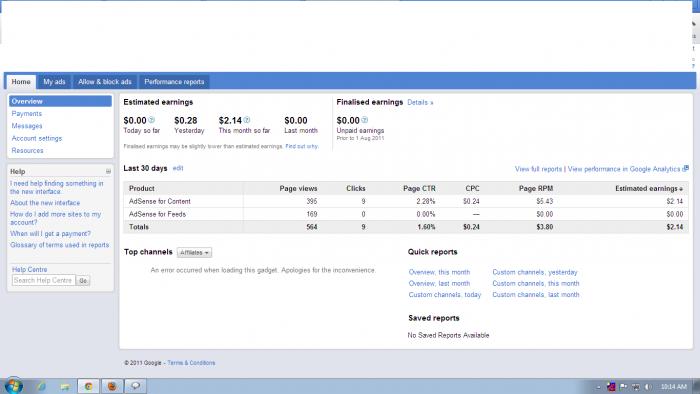This screenshot has height=394, width=700.
Task: Click the Search Help Centre input field
Action: tap(43, 280)
